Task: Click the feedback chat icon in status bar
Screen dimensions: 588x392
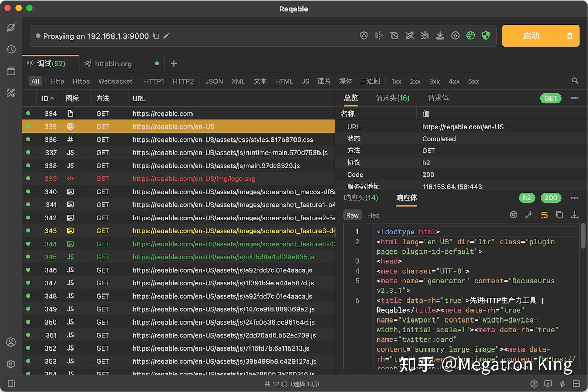Action: pos(548,384)
